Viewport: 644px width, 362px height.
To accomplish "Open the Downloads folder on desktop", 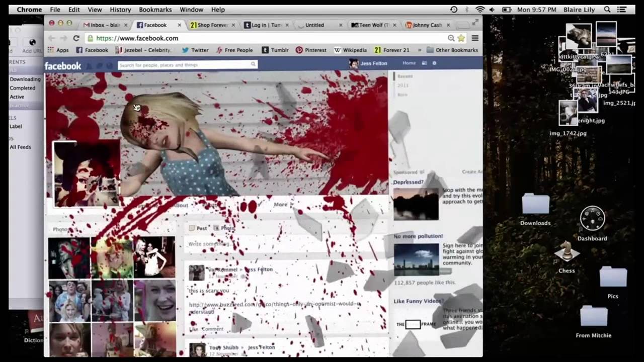I will click(x=535, y=205).
